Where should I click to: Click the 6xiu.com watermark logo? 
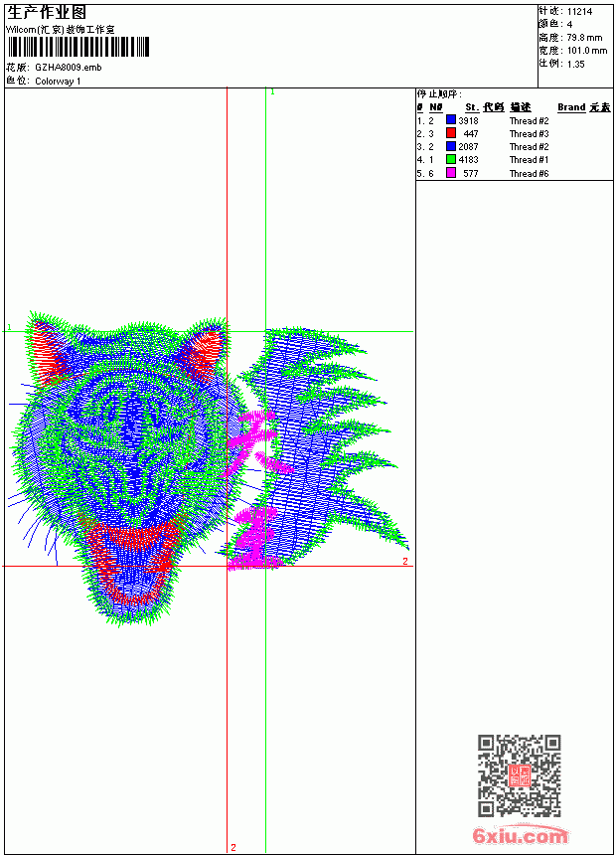(x=520, y=835)
